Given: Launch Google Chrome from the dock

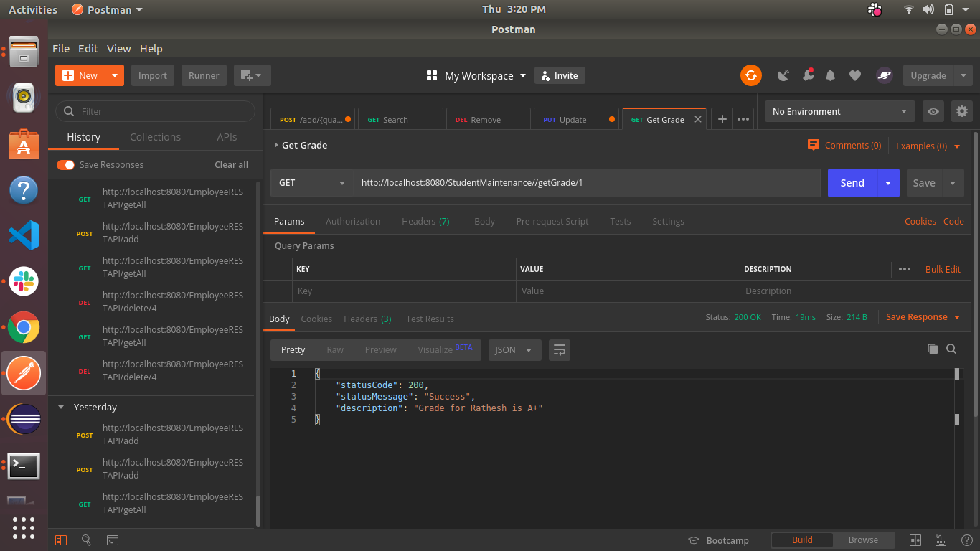Looking at the screenshot, I should pos(24,328).
